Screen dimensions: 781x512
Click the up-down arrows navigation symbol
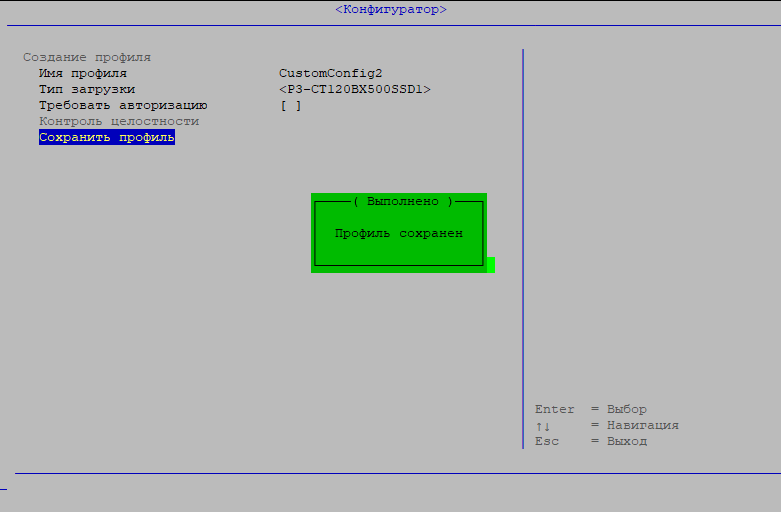pyautogui.click(x=543, y=425)
